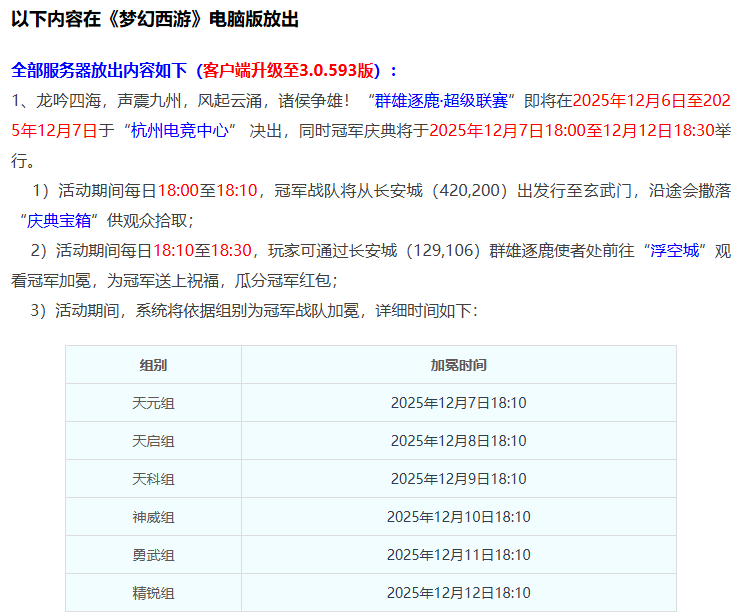Click the "庆典宝箱" blue text
The height and width of the screenshot is (616, 741).
click(61, 220)
